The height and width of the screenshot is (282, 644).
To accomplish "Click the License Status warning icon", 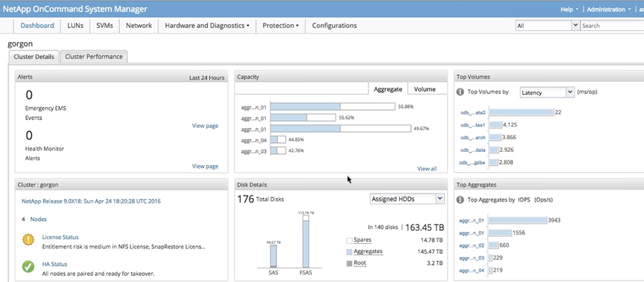I will pos(28,240).
